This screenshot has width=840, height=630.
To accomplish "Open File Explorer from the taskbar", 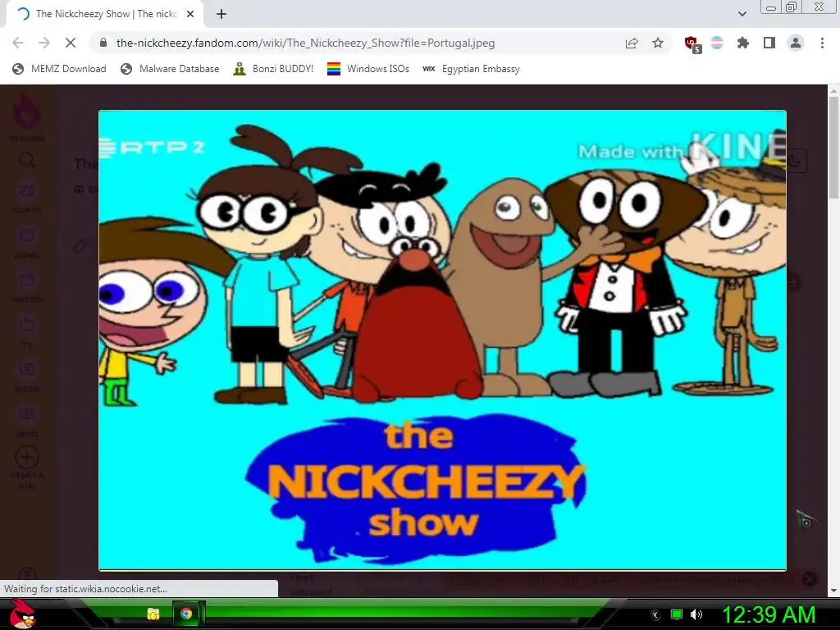I will pos(153,614).
